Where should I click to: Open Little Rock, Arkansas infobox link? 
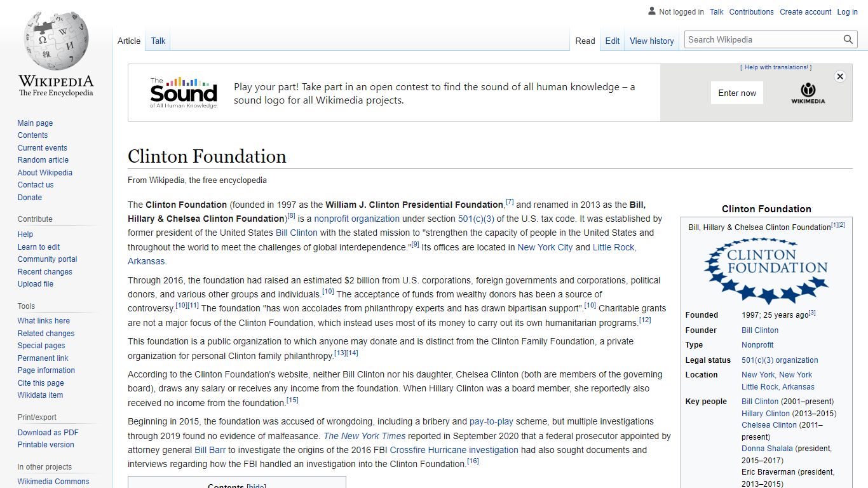tap(778, 387)
